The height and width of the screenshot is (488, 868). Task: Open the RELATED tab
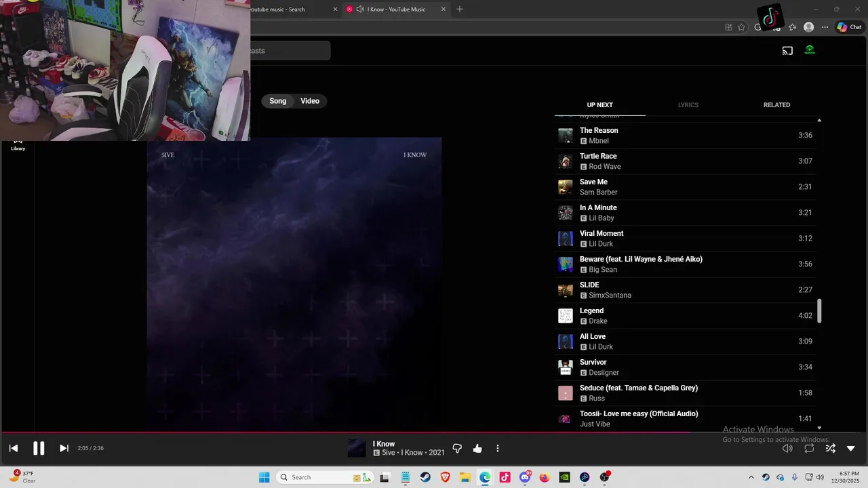776,105
